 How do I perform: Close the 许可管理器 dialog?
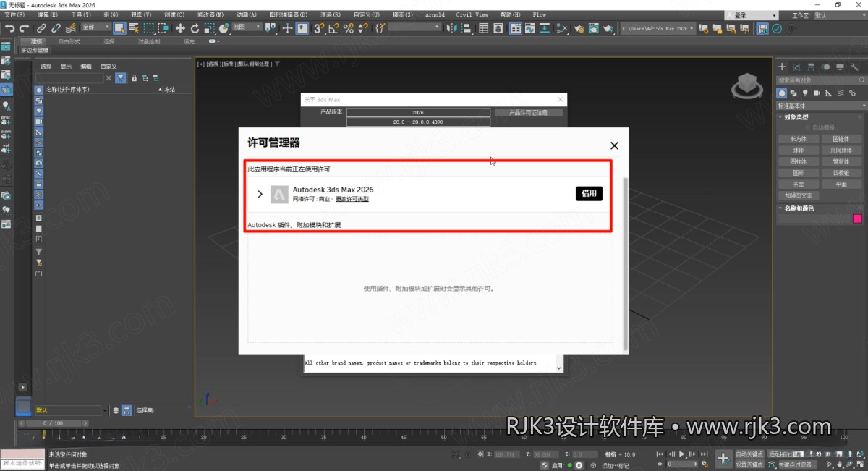(614, 145)
